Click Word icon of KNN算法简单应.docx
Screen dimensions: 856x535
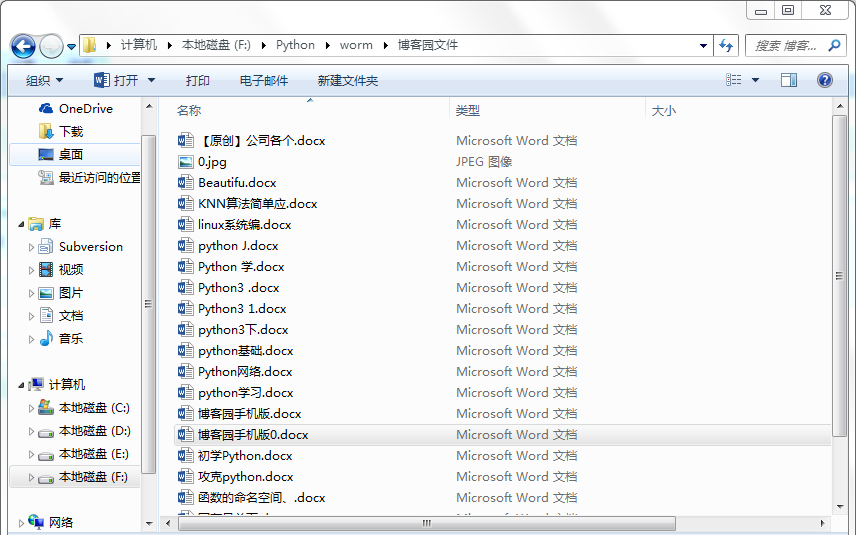pos(186,204)
